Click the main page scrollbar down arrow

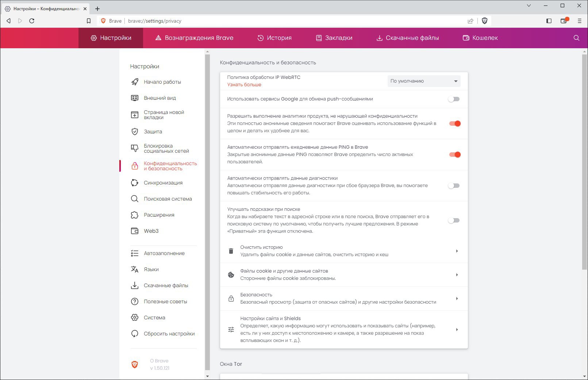585,376
